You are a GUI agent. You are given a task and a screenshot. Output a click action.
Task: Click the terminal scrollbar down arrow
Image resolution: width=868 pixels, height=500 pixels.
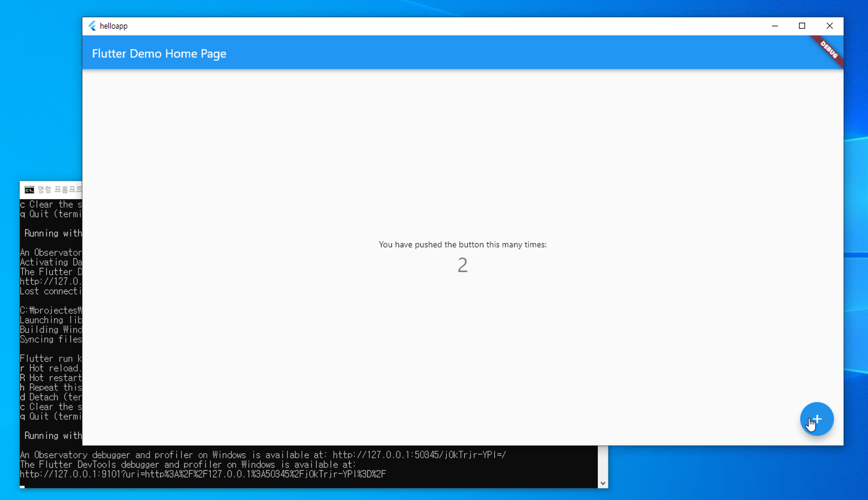click(x=603, y=483)
